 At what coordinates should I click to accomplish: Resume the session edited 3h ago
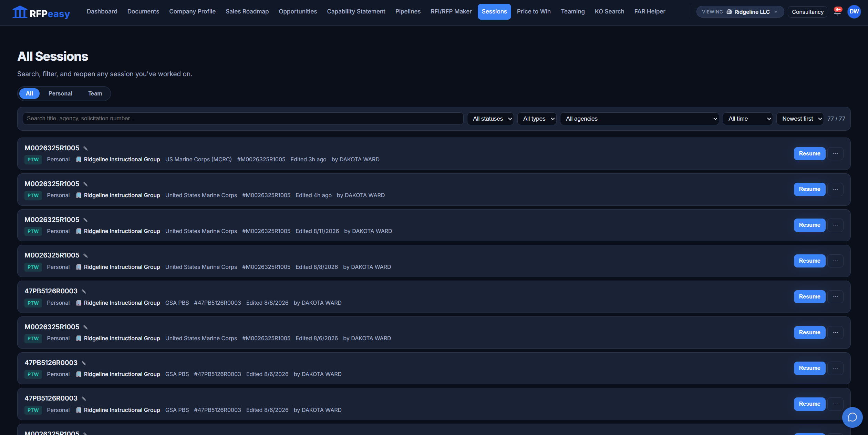tap(810, 154)
